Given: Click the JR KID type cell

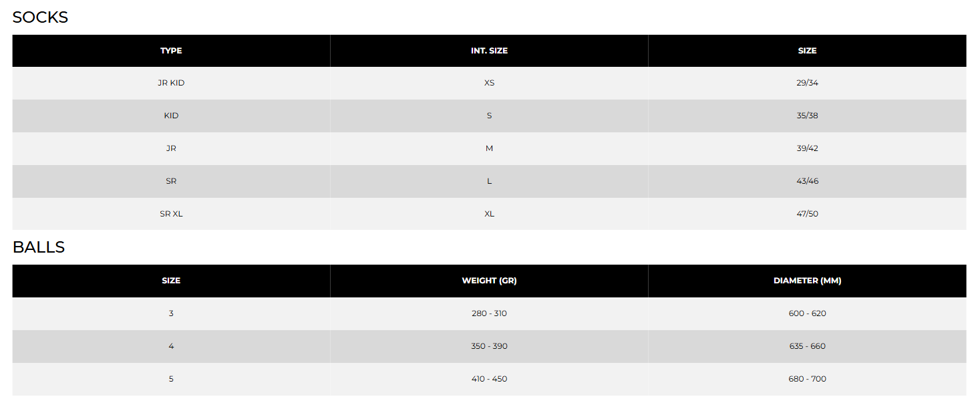Looking at the screenshot, I should 171,83.
